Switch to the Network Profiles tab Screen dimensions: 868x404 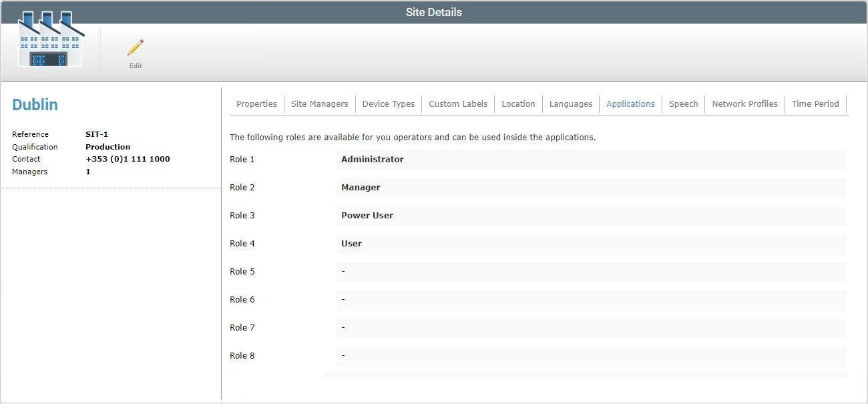(x=744, y=104)
